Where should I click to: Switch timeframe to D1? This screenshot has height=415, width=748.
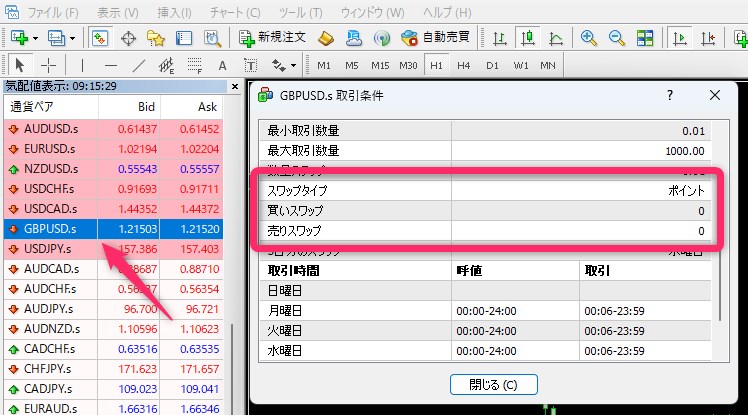click(492, 65)
